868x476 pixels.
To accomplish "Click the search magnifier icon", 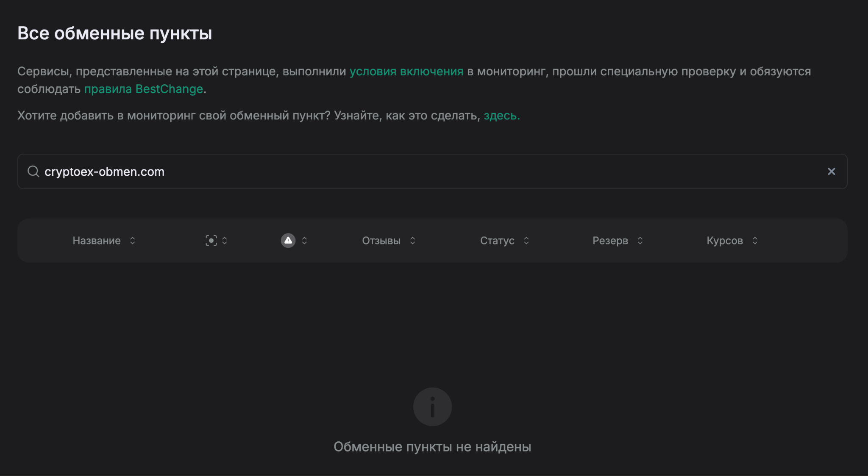I will [x=33, y=172].
